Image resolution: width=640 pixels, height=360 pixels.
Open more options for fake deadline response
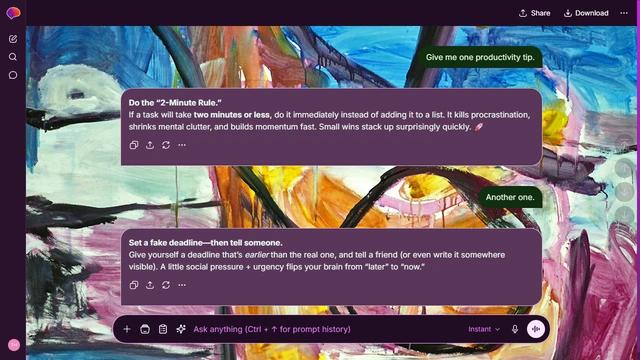pyautogui.click(x=182, y=285)
